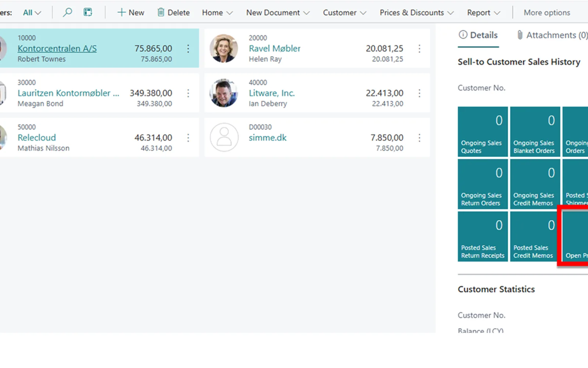Click Ian Deberry's profile photo
This screenshot has height=368, width=588.
click(x=224, y=93)
